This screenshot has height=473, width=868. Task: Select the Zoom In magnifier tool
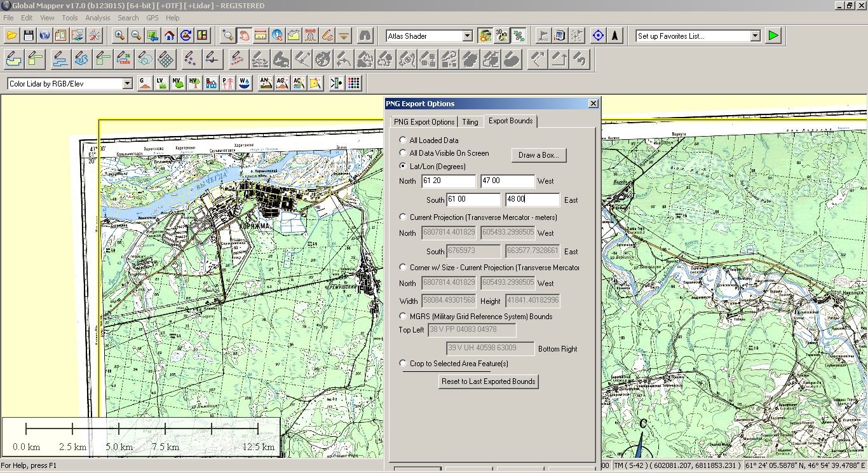(119, 36)
